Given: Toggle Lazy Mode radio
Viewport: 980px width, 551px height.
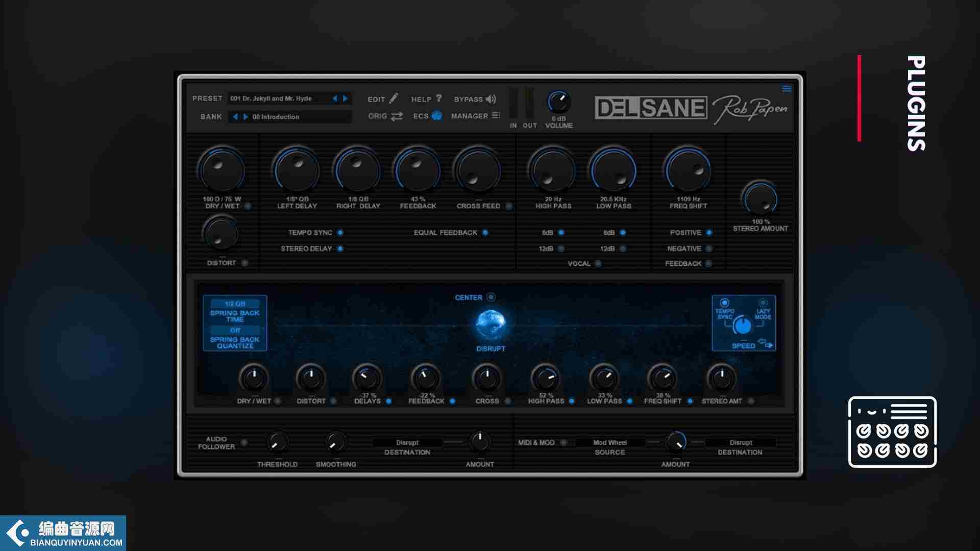Looking at the screenshot, I should coord(763,303).
